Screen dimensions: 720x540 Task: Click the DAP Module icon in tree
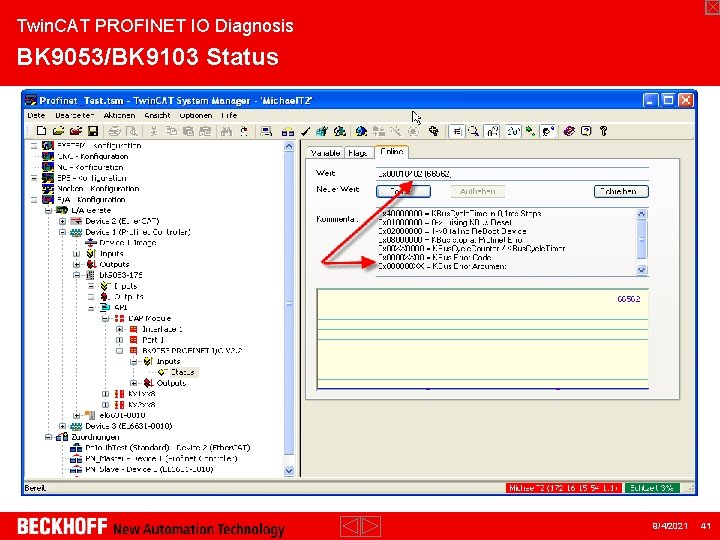click(119, 318)
